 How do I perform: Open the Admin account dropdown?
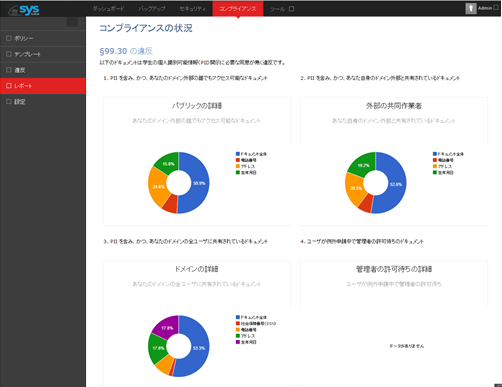488,8
